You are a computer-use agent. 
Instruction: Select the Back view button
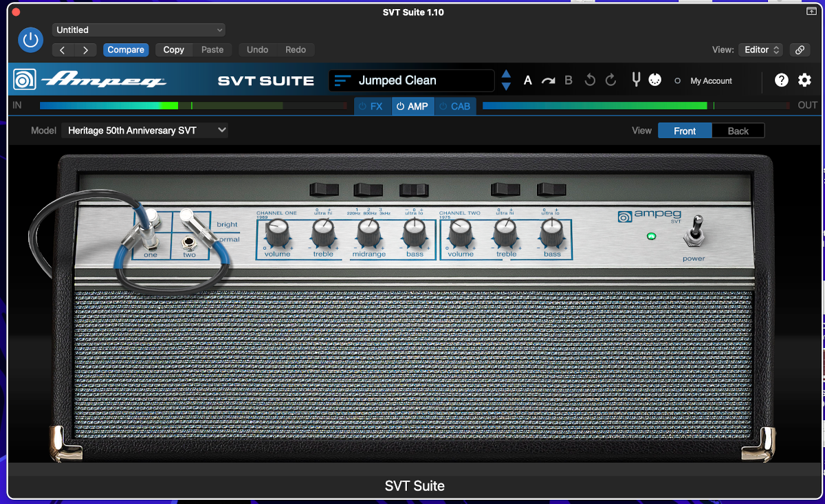(x=738, y=131)
